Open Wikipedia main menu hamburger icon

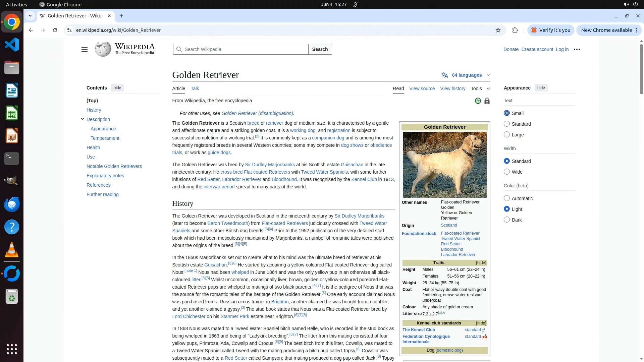[x=84, y=49]
